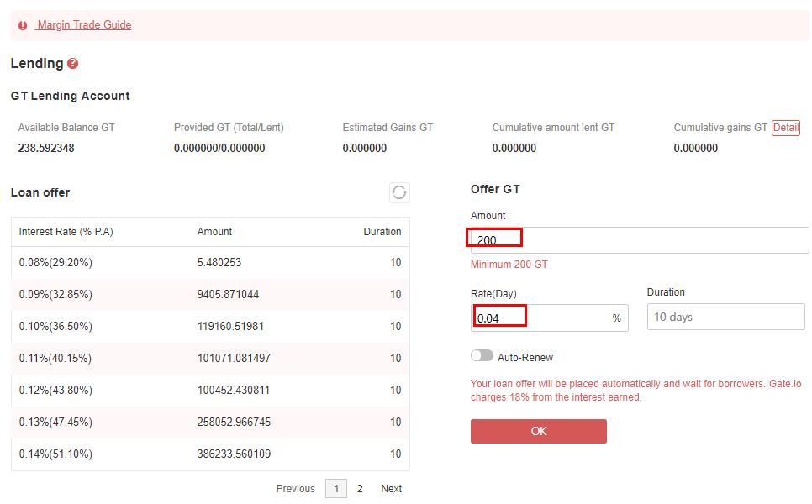
Task: Click the Interest Rate column header
Action: point(66,232)
